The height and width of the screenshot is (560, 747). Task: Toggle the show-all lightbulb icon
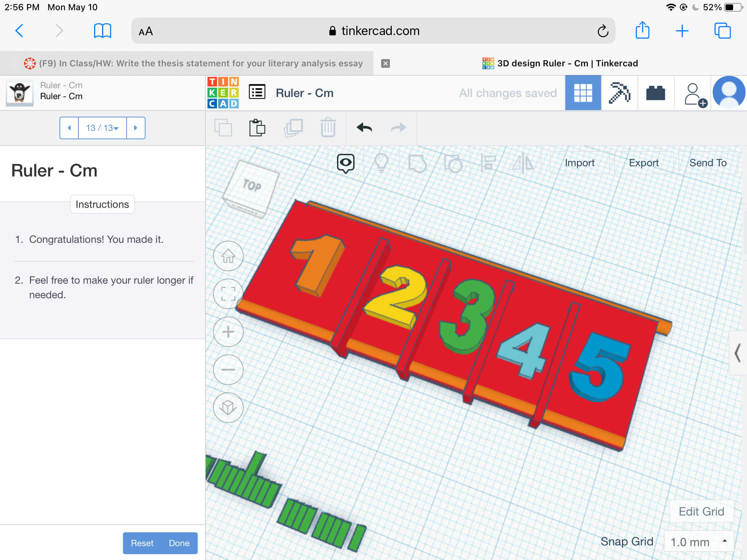click(381, 163)
